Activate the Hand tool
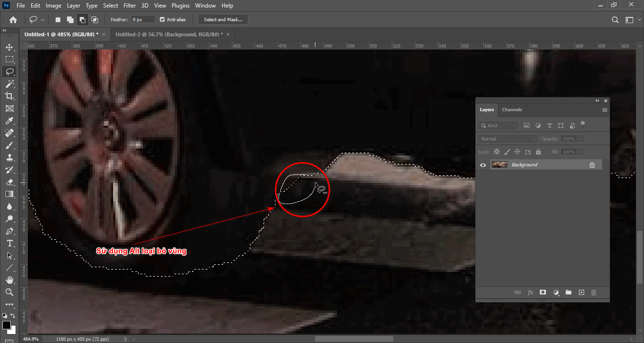Image resolution: width=644 pixels, height=343 pixels. pos(9,280)
